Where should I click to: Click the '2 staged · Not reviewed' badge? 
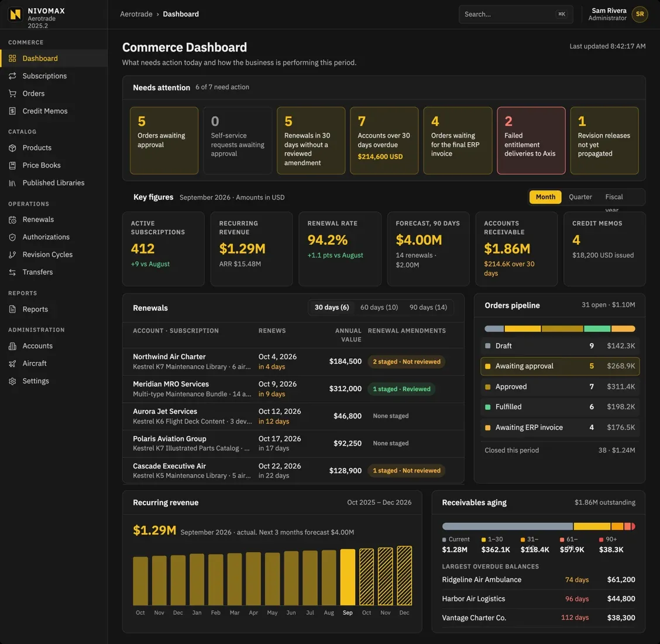click(x=406, y=362)
